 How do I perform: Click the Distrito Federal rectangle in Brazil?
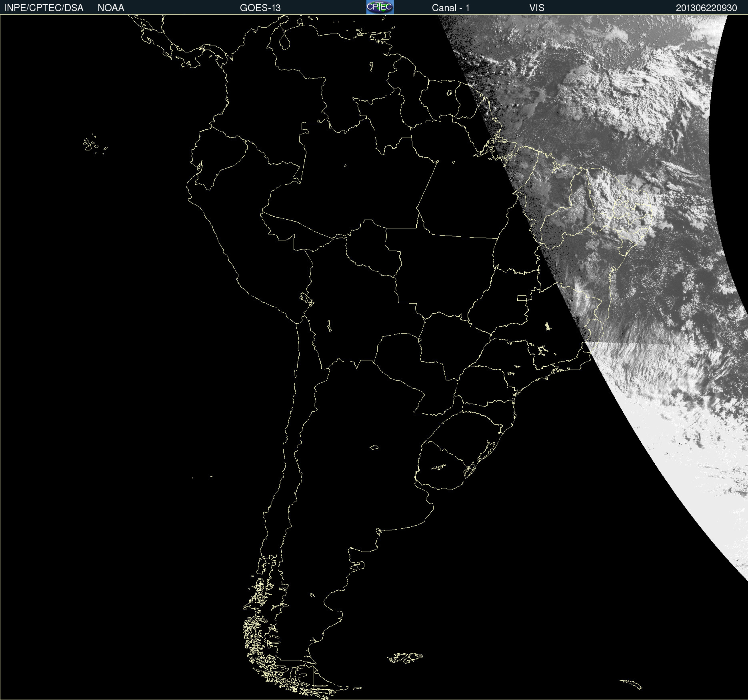522,298
